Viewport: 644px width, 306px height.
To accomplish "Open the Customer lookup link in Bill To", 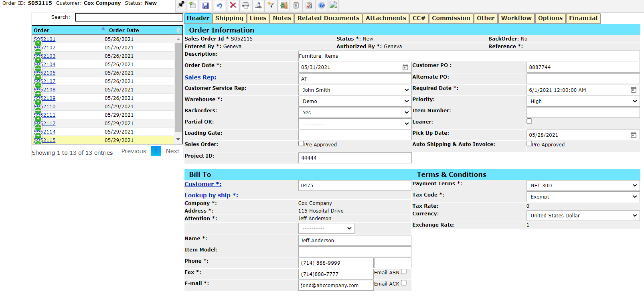I will point(203,184).
